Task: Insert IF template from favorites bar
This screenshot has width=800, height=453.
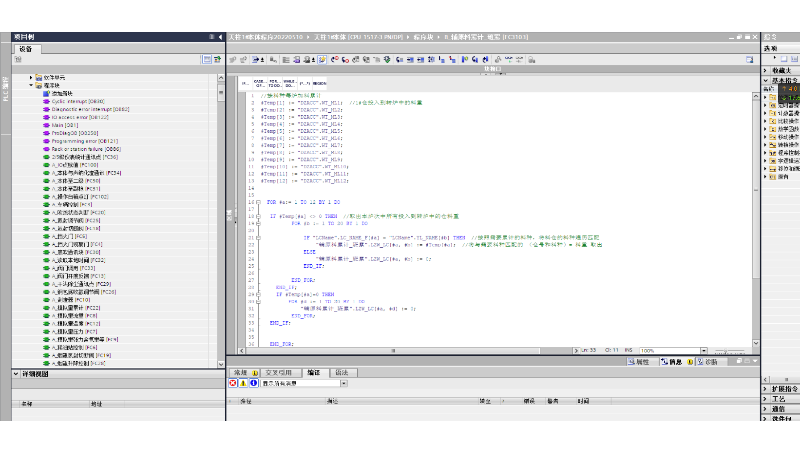Action: (x=245, y=83)
